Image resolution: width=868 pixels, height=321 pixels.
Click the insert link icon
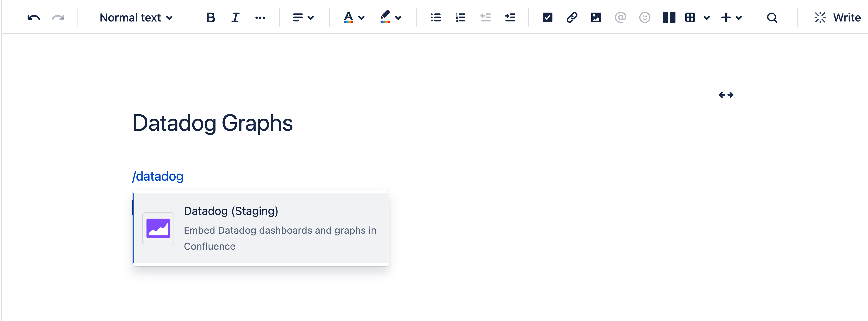(x=572, y=18)
